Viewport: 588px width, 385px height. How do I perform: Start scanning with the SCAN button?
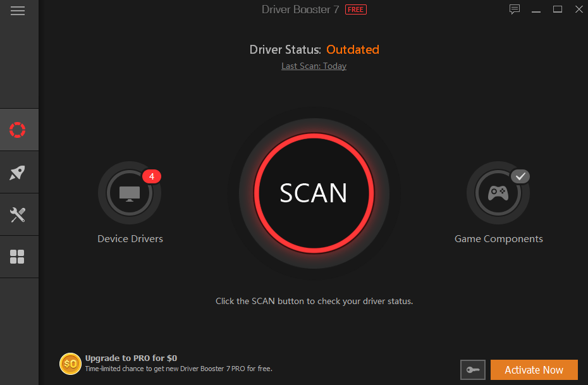click(x=314, y=193)
